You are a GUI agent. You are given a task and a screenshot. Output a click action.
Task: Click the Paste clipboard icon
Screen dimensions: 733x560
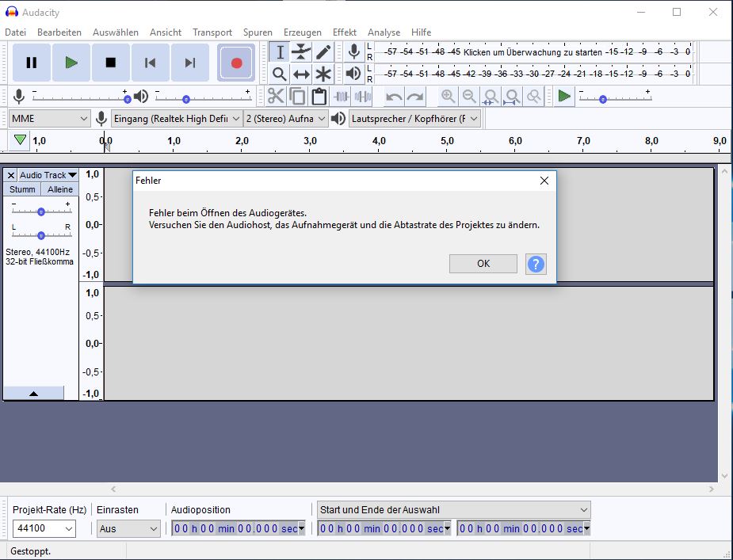(319, 97)
